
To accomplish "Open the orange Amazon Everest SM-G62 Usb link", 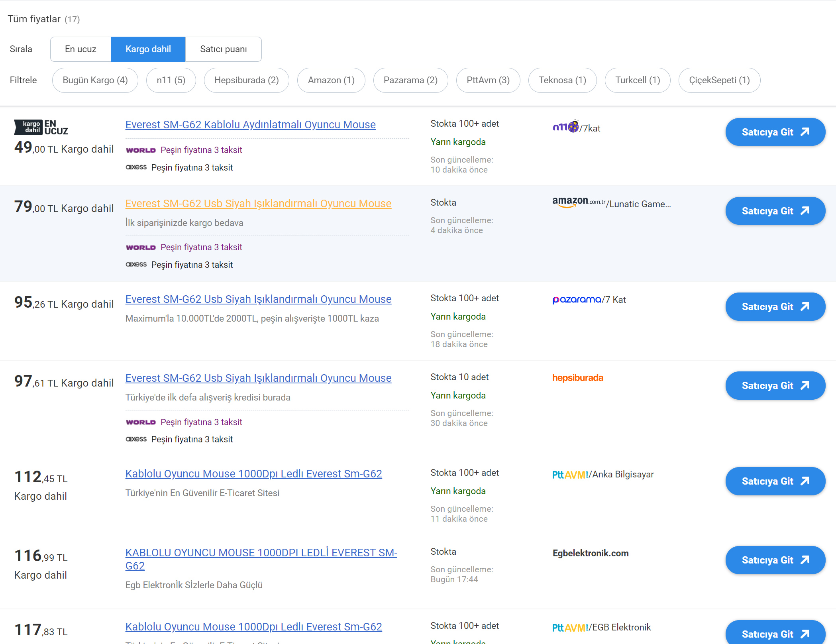I will pyautogui.click(x=258, y=203).
